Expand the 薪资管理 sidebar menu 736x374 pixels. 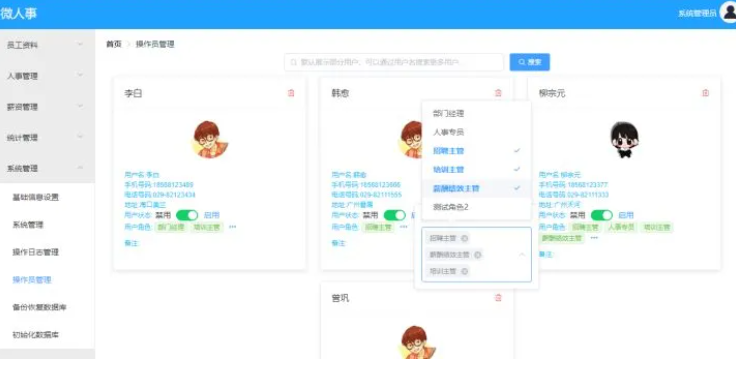click(x=47, y=107)
